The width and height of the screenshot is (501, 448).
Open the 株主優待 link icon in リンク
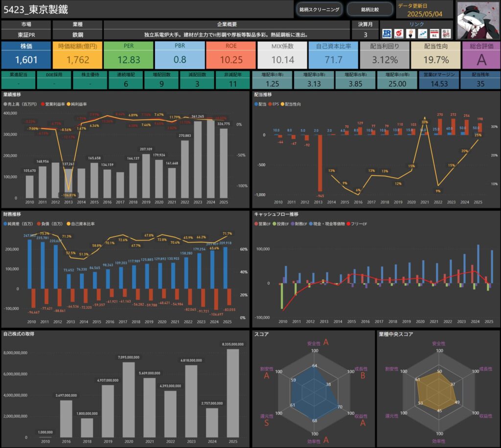pos(446,34)
